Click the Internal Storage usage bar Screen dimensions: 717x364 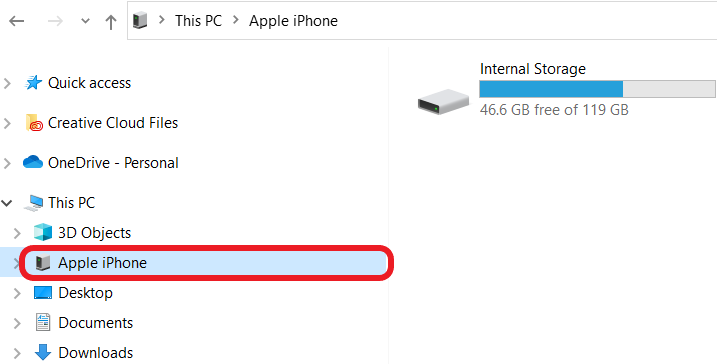597,89
